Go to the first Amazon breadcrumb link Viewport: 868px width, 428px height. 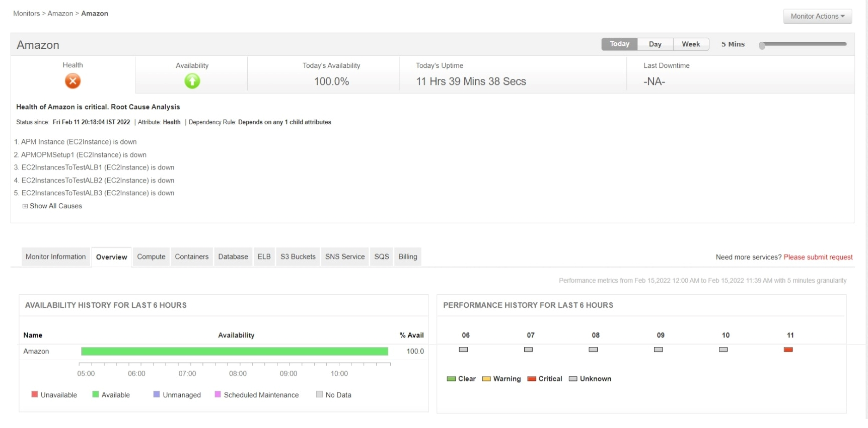coord(60,14)
